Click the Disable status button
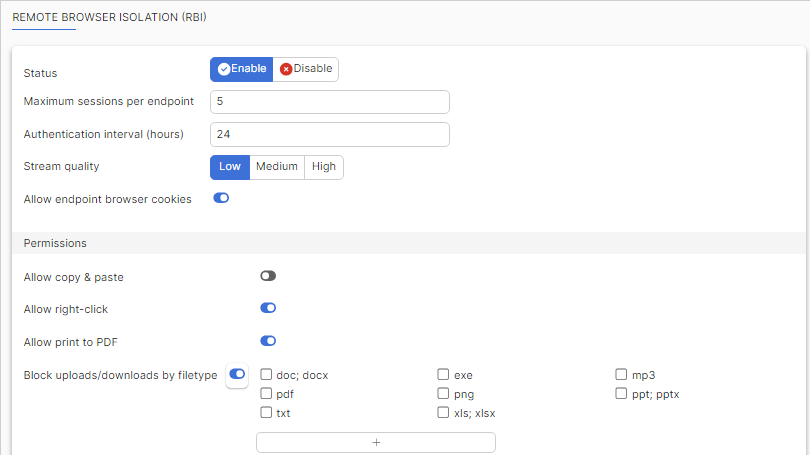810x455 pixels. click(x=306, y=69)
